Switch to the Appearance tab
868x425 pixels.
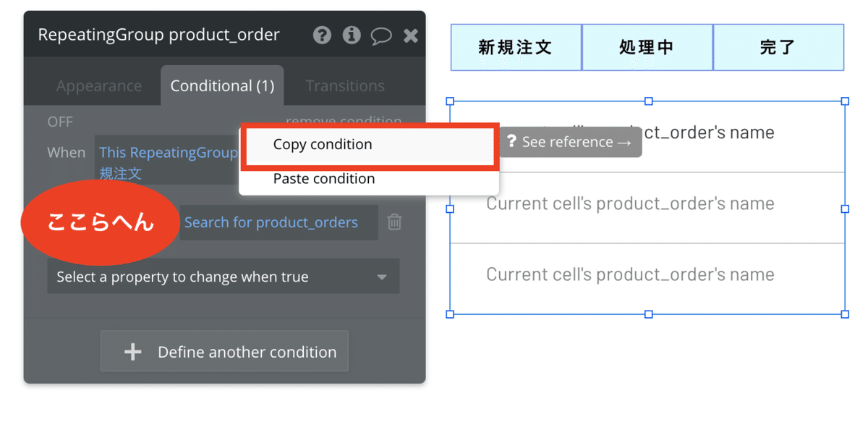coord(99,85)
